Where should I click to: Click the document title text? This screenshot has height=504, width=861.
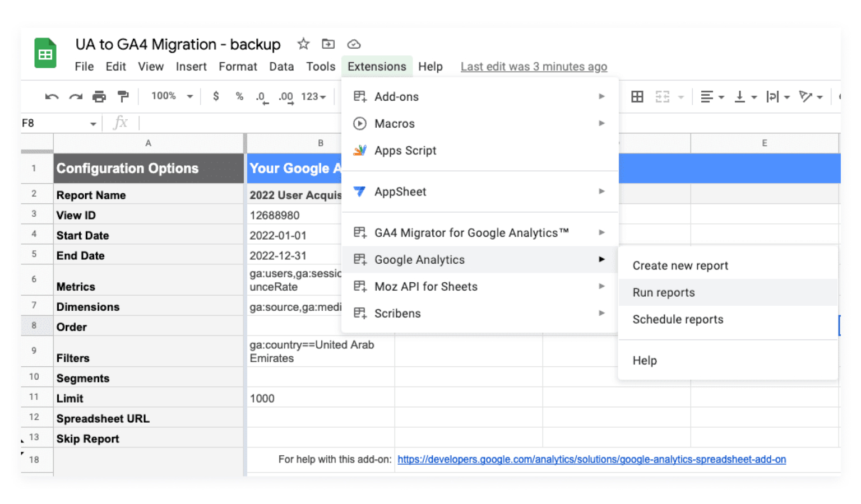[178, 44]
